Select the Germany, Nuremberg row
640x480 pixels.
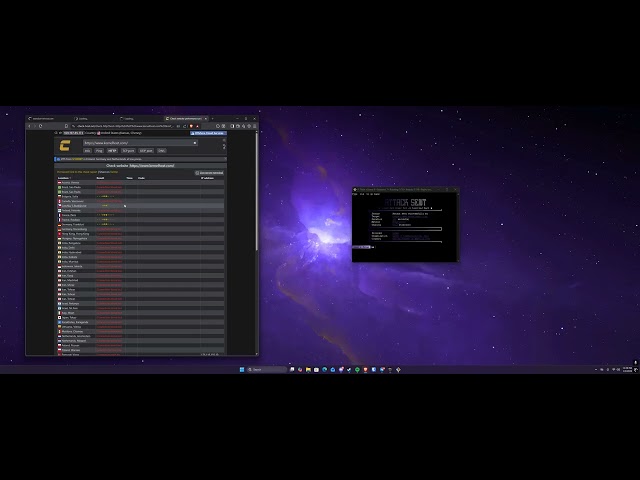(140, 229)
